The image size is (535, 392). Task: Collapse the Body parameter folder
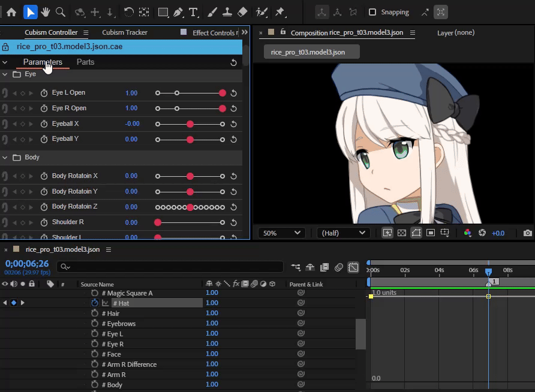point(5,158)
